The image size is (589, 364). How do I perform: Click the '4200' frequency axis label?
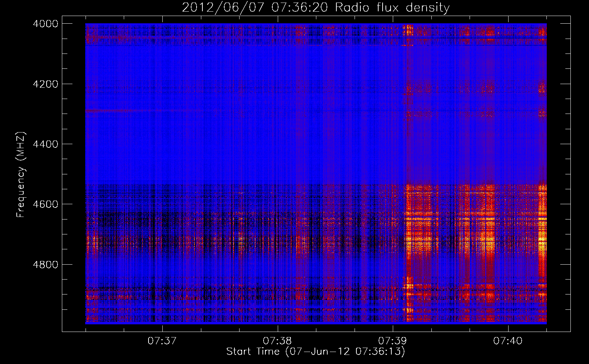(46, 84)
